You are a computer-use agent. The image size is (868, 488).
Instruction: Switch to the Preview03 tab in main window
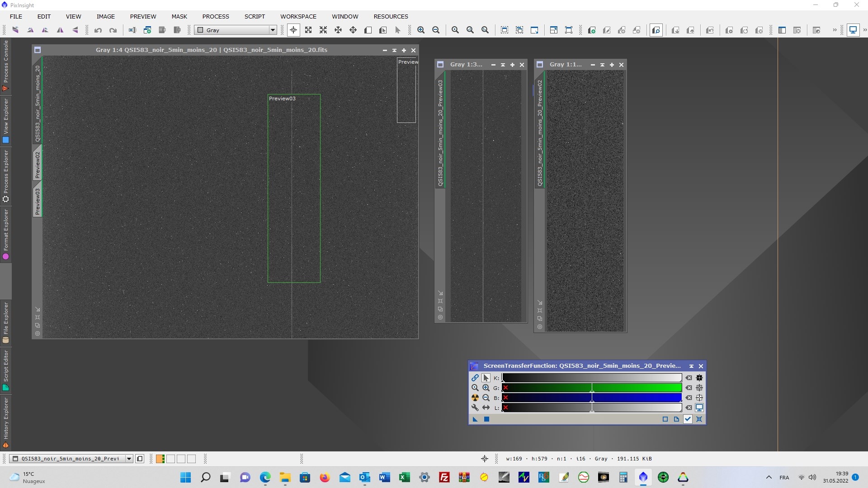pos(38,200)
